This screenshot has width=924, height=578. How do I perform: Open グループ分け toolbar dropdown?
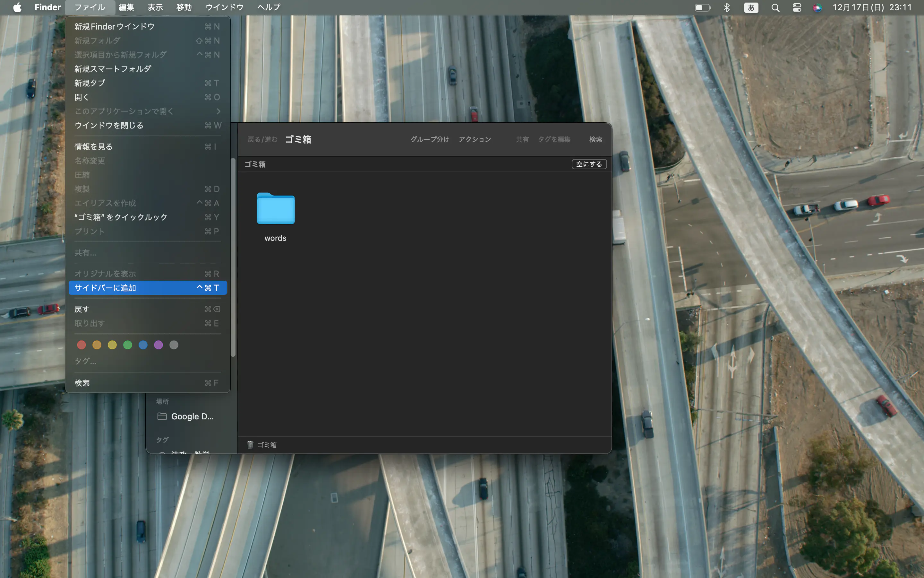pos(430,139)
